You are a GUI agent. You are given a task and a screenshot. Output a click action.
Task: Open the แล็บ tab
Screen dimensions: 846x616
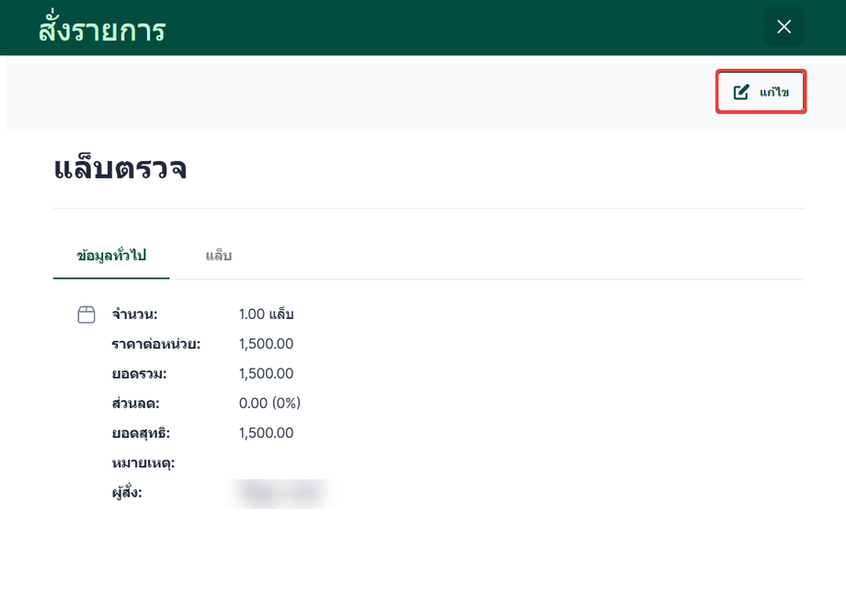[218, 256]
